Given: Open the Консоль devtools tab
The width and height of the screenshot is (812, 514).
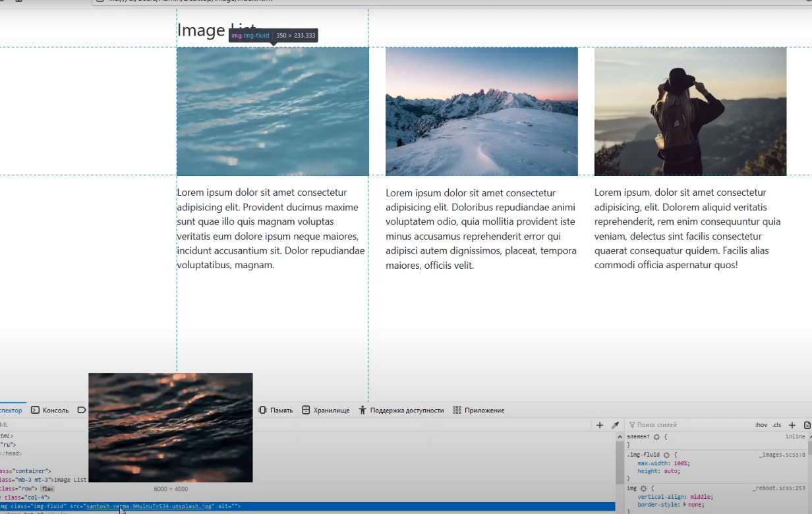Looking at the screenshot, I should (50, 410).
